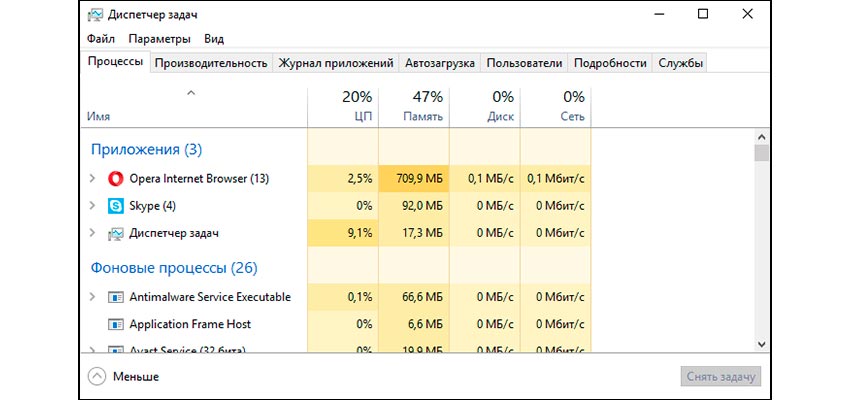Expand the Opera Internet Browser process group

click(x=92, y=179)
